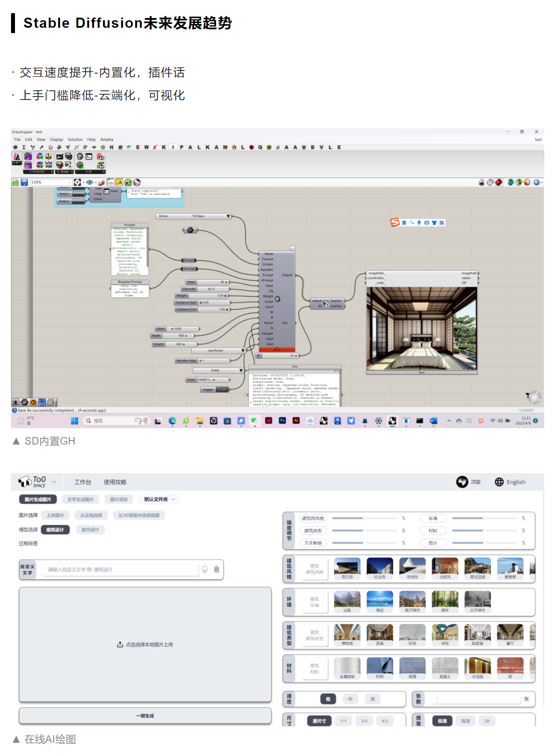Open the Solution menu in Grasshopper

75,140
